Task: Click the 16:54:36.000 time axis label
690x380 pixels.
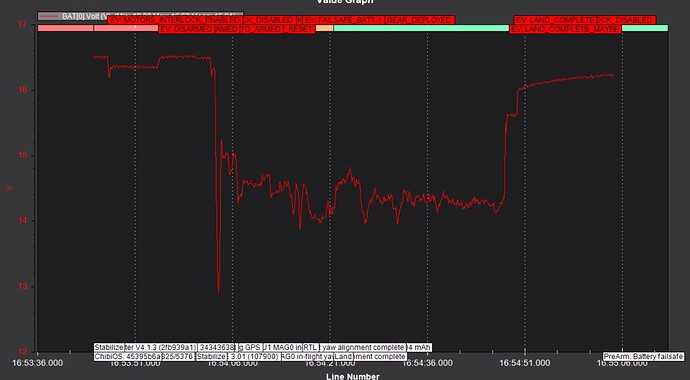Action: [x=427, y=363]
